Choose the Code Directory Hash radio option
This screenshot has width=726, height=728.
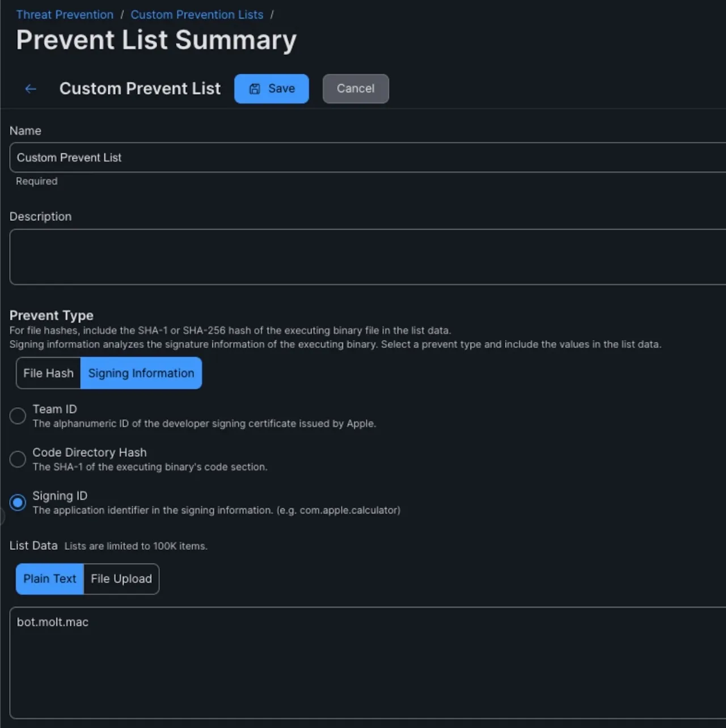click(x=18, y=459)
